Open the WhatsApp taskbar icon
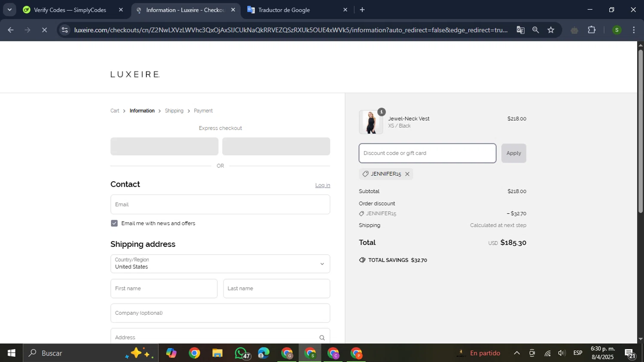644x362 pixels. pos(242,353)
